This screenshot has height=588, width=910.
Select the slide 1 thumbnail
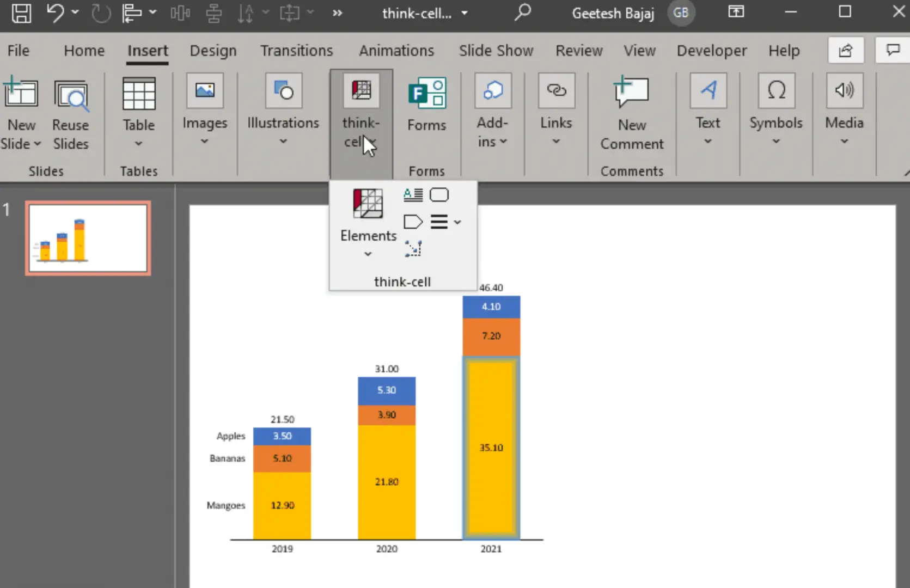coord(88,238)
